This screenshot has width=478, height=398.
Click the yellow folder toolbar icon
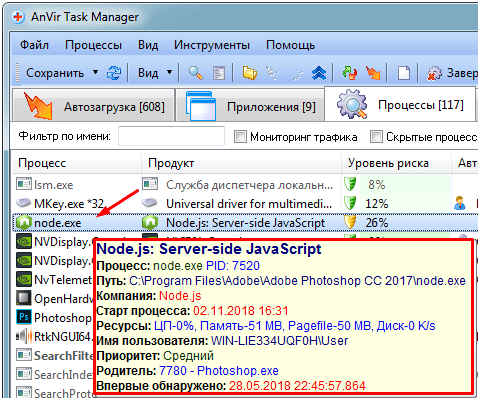pos(250,73)
